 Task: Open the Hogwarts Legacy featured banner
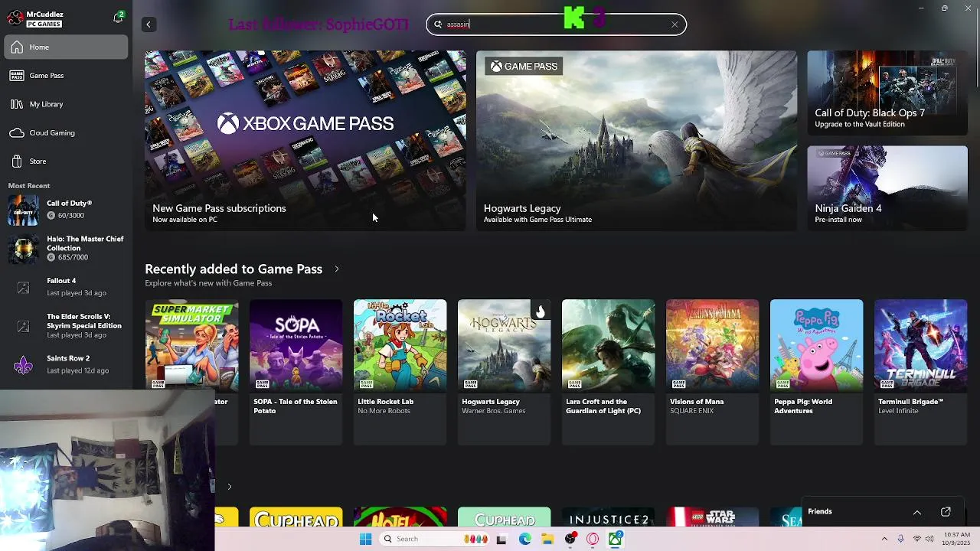tap(636, 141)
